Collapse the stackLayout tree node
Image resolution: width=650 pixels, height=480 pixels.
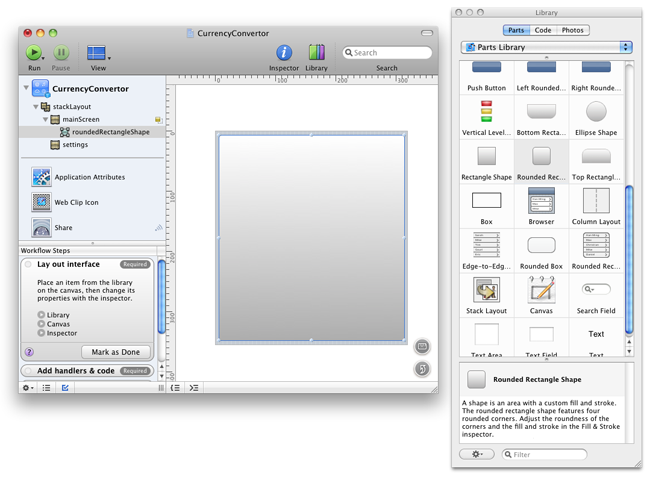click(36, 106)
